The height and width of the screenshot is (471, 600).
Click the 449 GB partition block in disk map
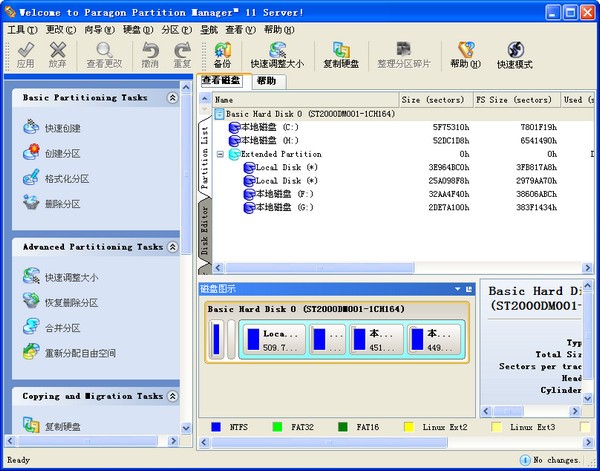[x=434, y=340]
